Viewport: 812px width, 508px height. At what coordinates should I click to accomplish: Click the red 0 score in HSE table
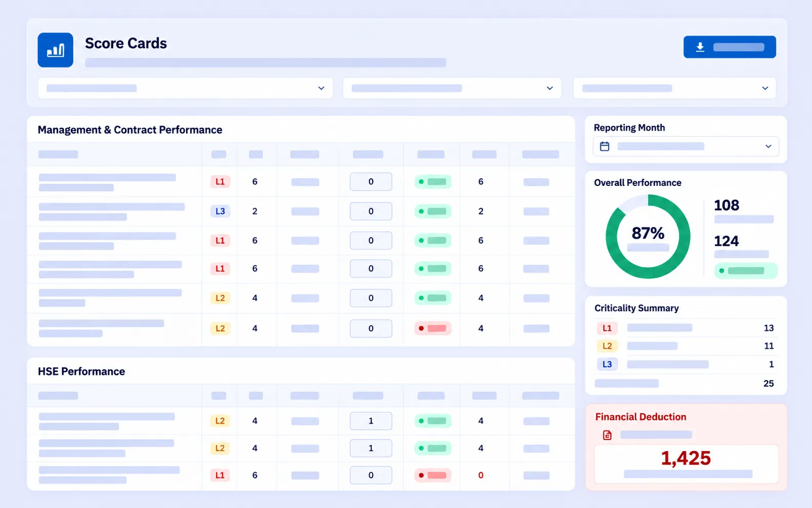tap(481, 475)
